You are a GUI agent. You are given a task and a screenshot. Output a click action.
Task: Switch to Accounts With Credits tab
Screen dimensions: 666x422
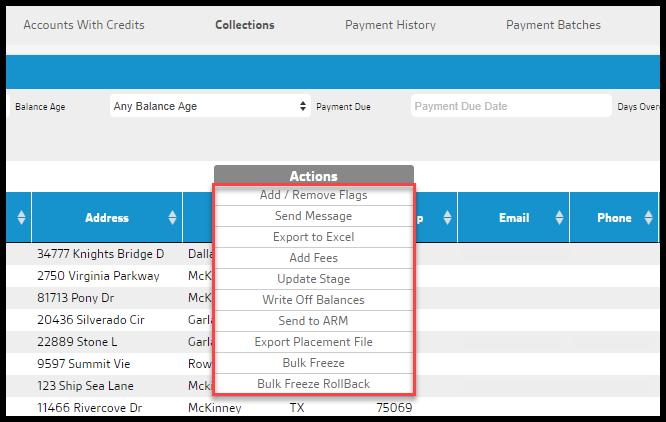84,25
